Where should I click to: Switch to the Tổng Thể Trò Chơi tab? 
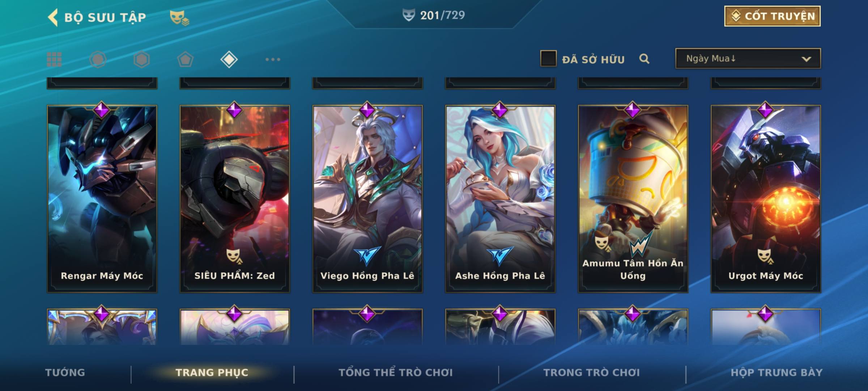(x=396, y=373)
